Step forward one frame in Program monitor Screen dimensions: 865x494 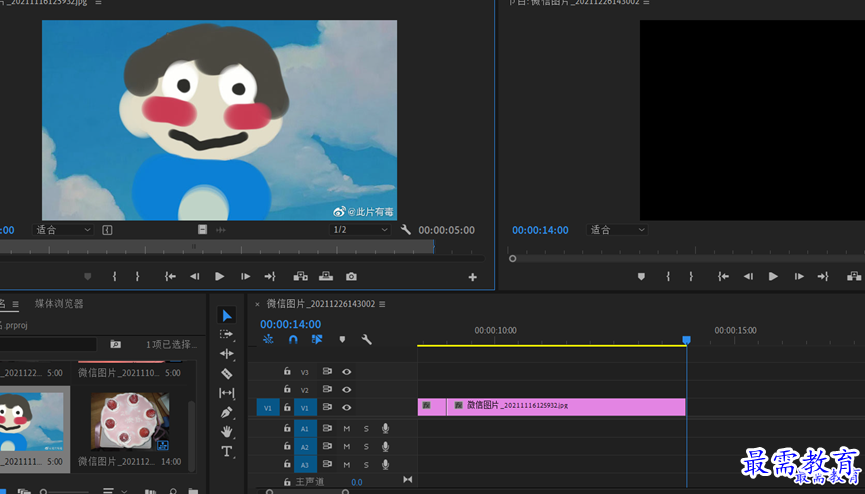pyautogui.click(x=799, y=277)
